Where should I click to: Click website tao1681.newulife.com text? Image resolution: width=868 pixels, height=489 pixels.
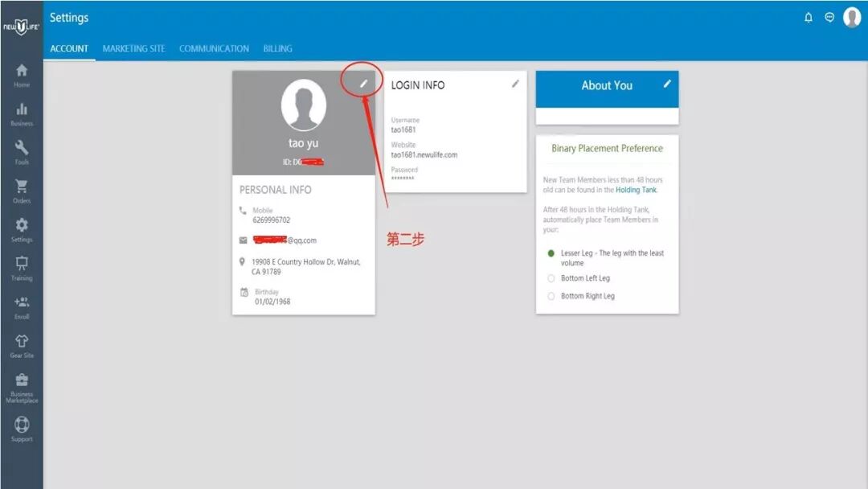[x=424, y=155]
